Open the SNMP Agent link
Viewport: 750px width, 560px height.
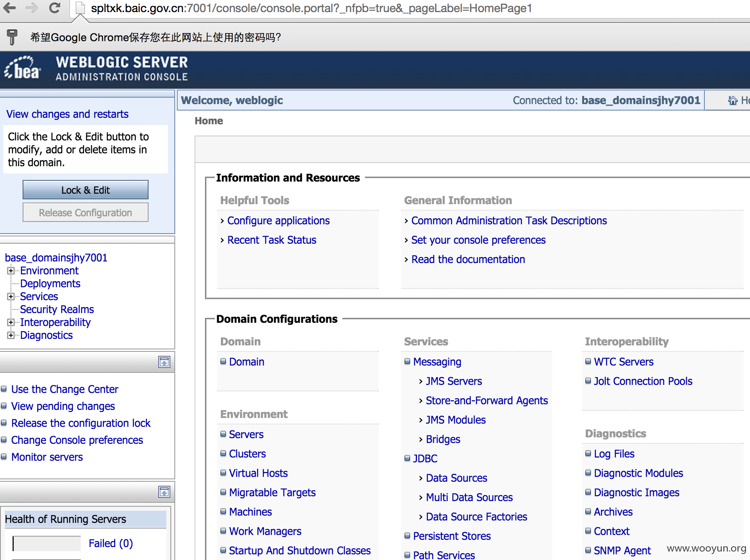622,551
